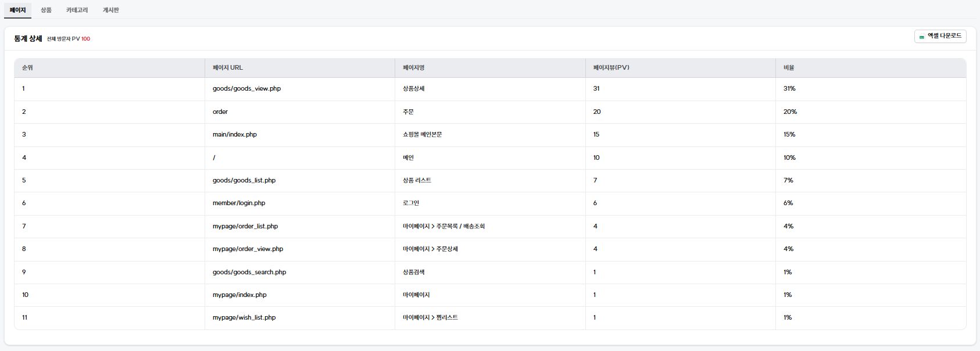
Task: Click the 쇼핑몰 메인본문 page name
Action: point(422,135)
